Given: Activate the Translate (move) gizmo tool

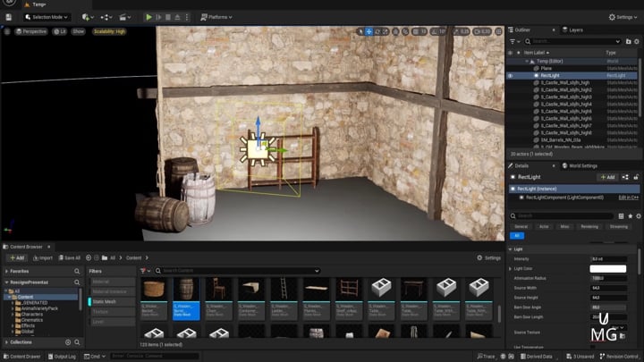Looking at the screenshot, I should pos(369,31).
